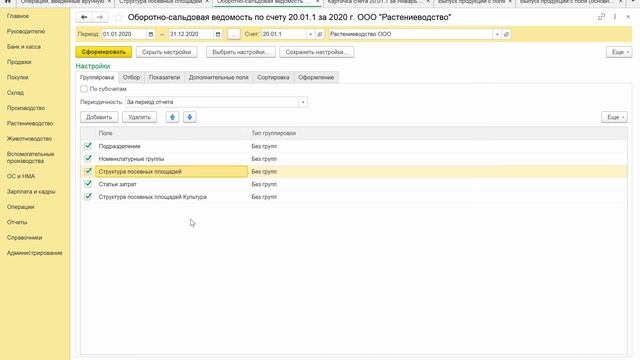Open the Склад sidebar section

tap(15, 93)
